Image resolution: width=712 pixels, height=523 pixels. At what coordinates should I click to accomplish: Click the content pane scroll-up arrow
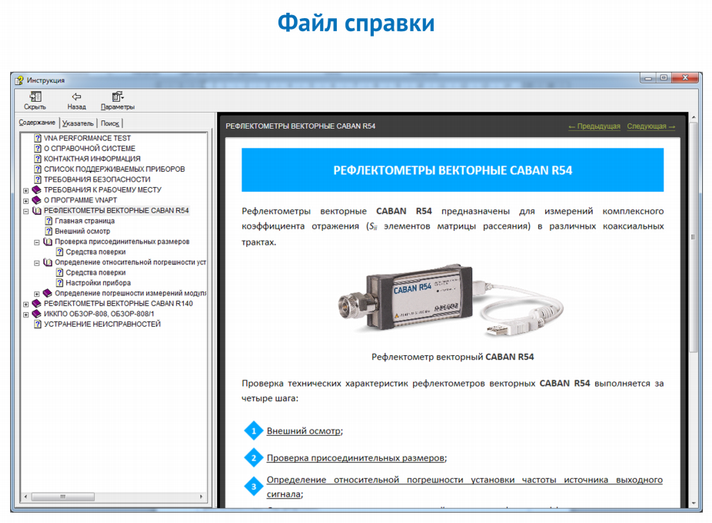693,118
